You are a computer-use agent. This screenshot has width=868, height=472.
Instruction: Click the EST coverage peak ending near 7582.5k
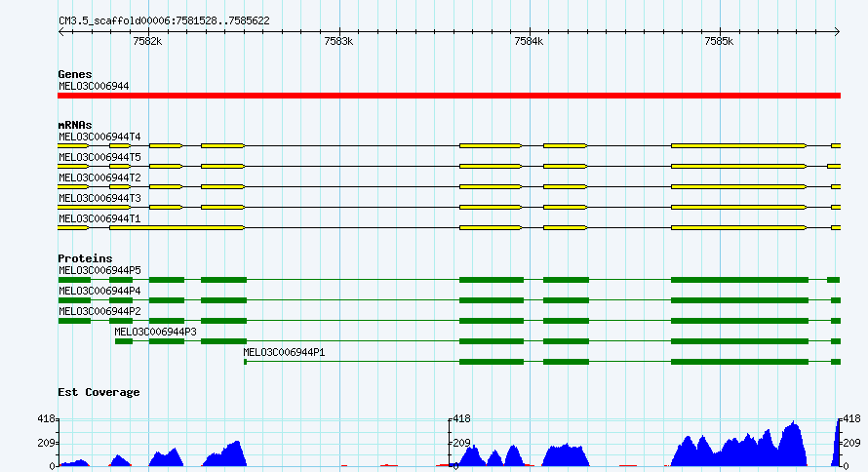tap(226, 454)
